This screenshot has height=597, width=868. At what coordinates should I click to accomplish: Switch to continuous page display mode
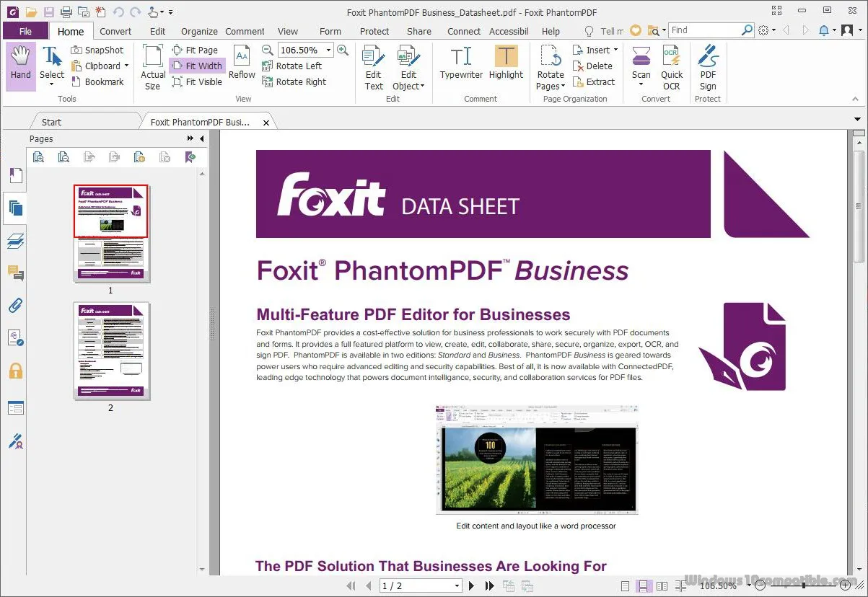tap(644, 585)
